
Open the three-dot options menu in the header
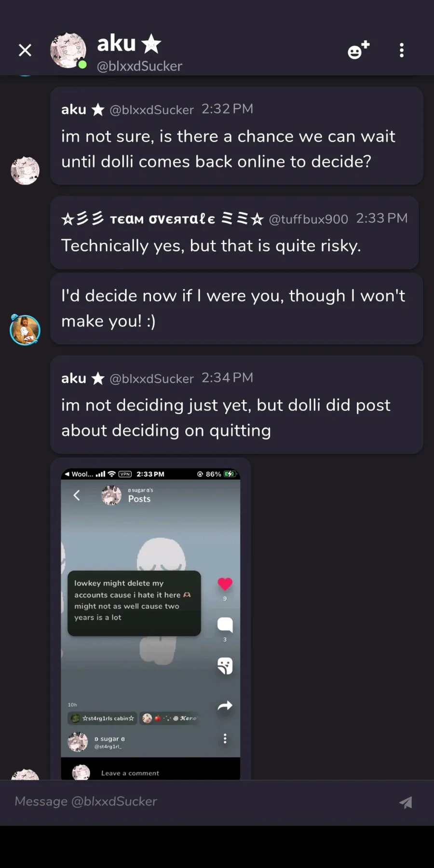tap(402, 50)
